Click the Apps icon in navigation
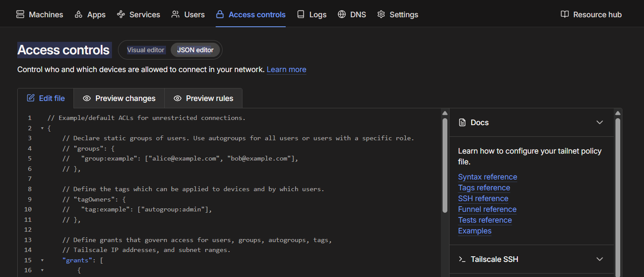 pos(79,14)
